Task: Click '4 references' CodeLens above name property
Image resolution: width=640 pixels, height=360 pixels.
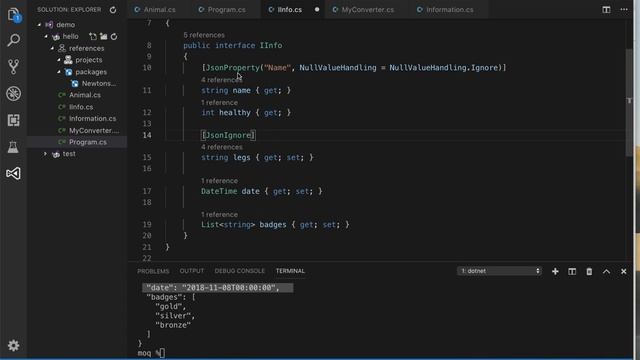Action: (x=222, y=80)
